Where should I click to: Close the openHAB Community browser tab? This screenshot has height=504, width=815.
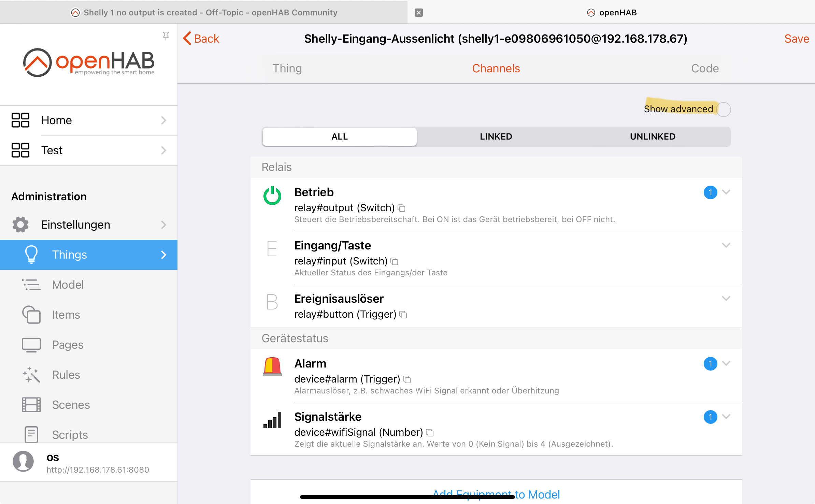point(419,13)
